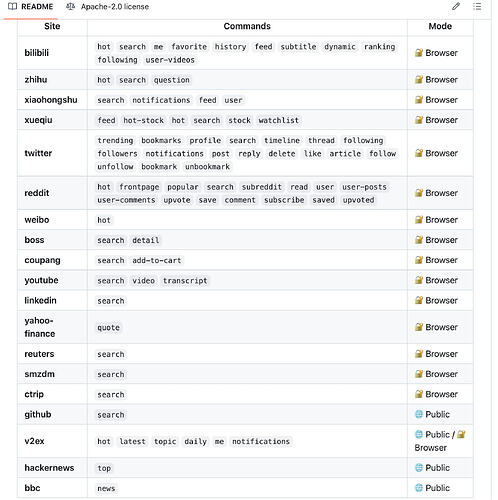Screen dimensions: 498x500
Task: Select the 'xiaohongshu' site name
Action: point(51,100)
